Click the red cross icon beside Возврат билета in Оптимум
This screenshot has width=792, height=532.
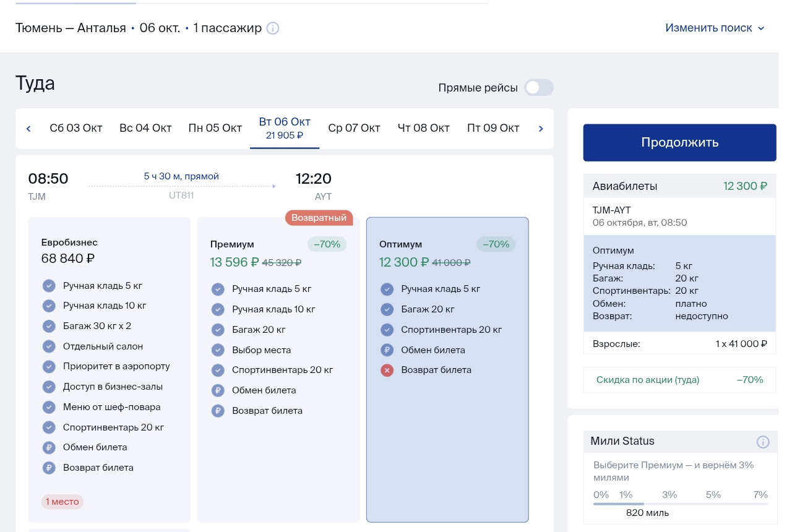coord(387,370)
